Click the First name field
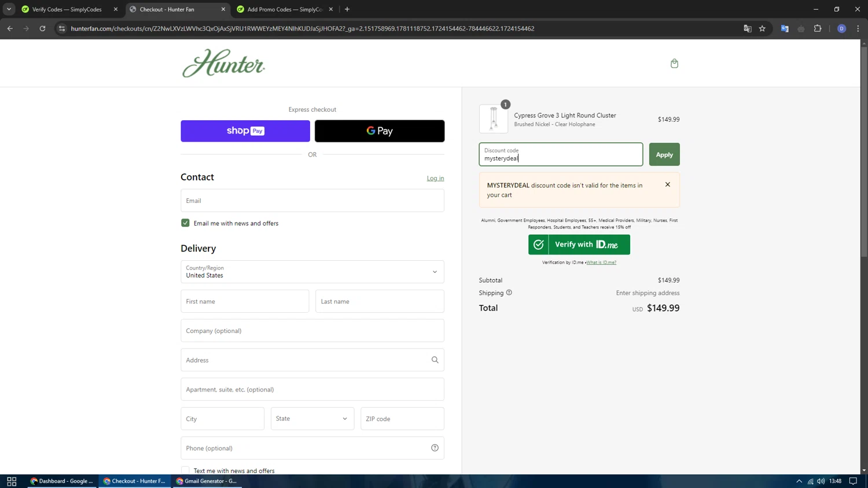This screenshot has height=488, width=868. pyautogui.click(x=245, y=301)
